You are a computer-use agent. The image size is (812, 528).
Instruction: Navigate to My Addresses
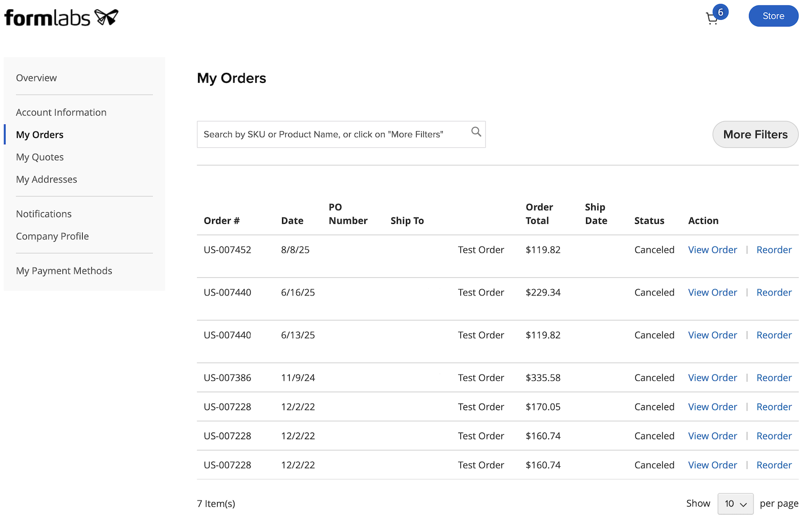pyautogui.click(x=47, y=179)
